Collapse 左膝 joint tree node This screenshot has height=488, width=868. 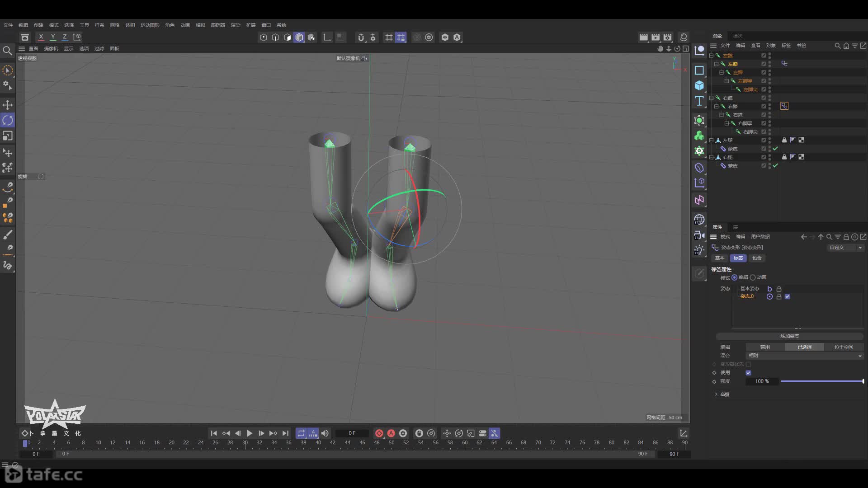[x=716, y=64]
